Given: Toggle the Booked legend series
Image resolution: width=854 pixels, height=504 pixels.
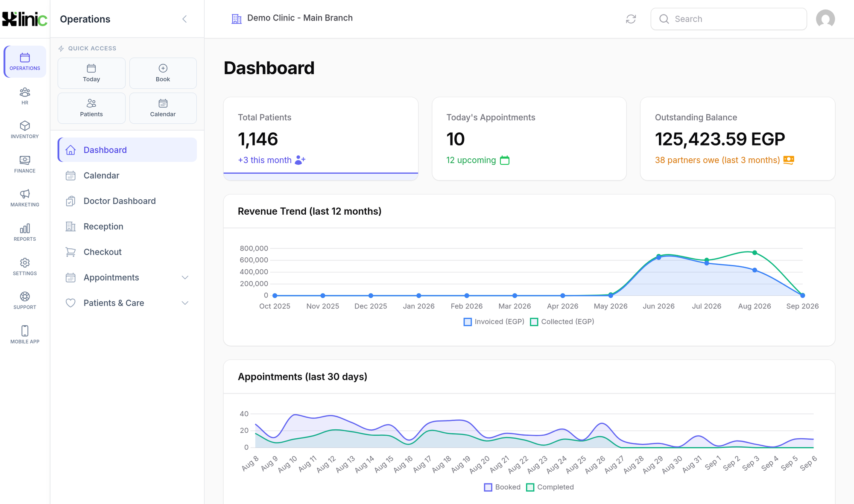Looking at the screenshot, I should pyautogui.click(x=502, y=487).
